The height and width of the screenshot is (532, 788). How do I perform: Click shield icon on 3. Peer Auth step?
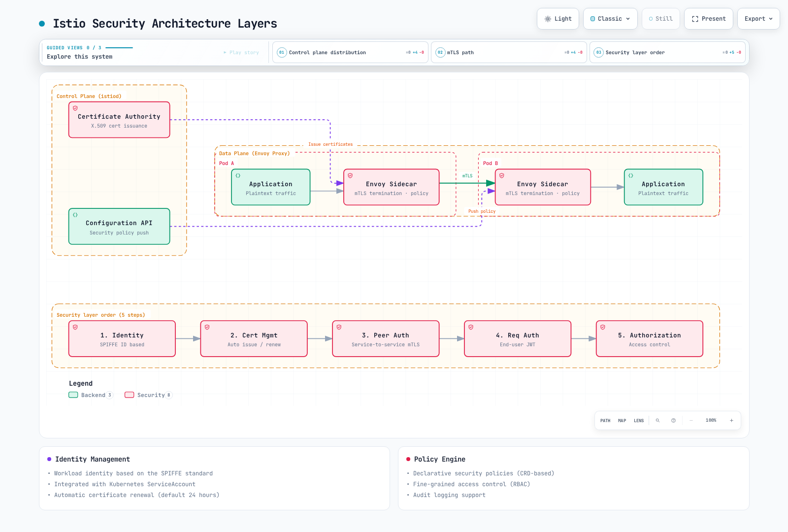pos(339,327)
